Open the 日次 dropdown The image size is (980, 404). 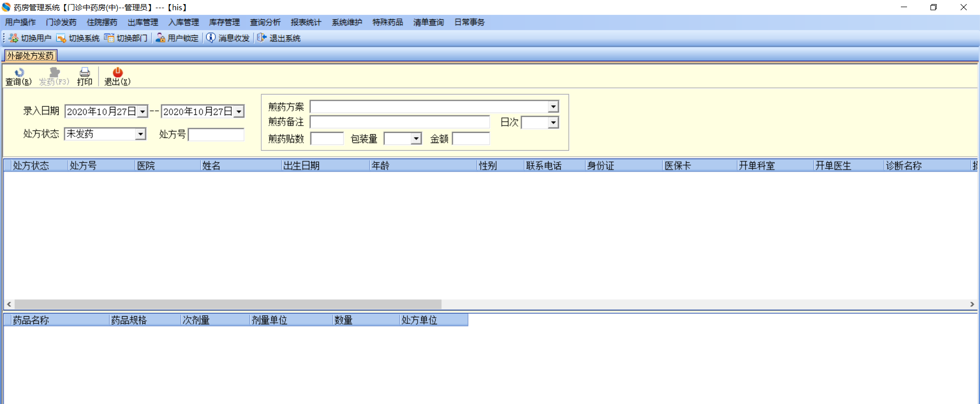553,123
